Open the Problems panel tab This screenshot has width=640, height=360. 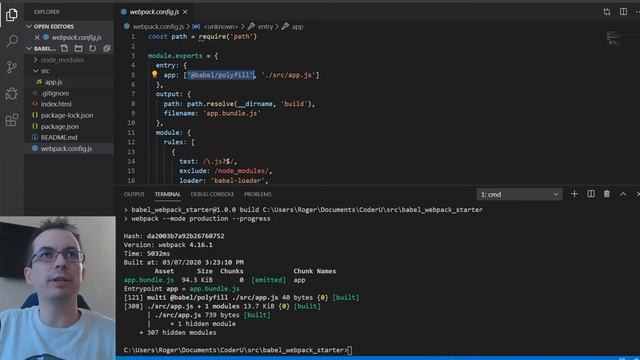pos(258,194)
